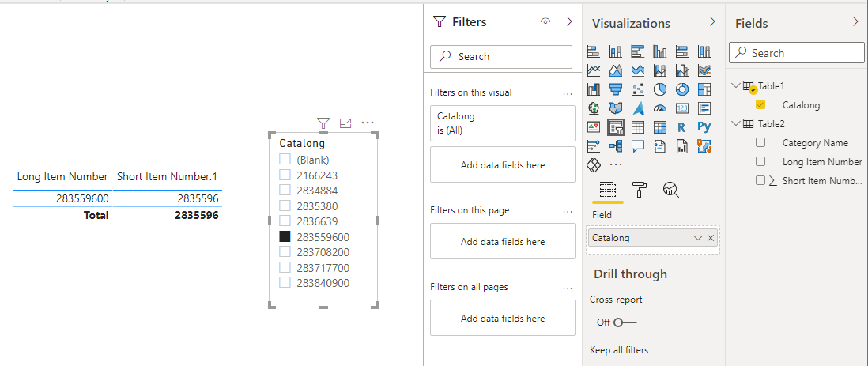
Task: Click the Add data fields well on this page
Action: (x=503, y=241)
